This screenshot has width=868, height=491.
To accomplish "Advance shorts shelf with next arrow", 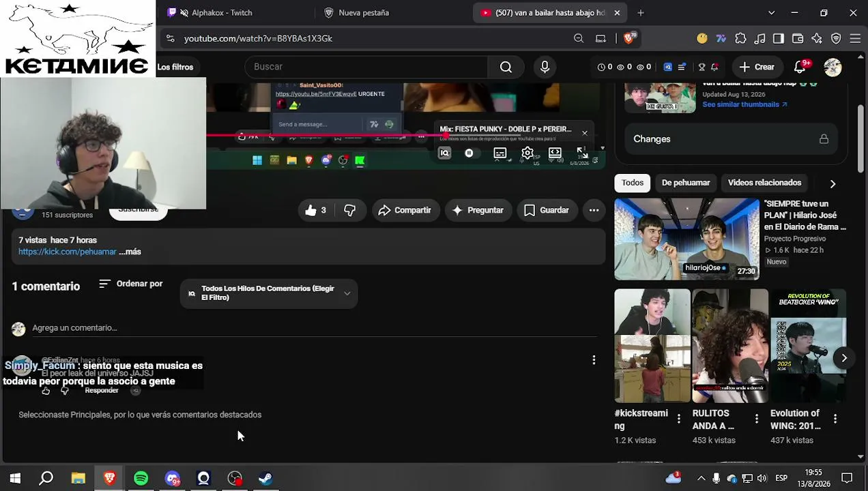I will 844,358.
